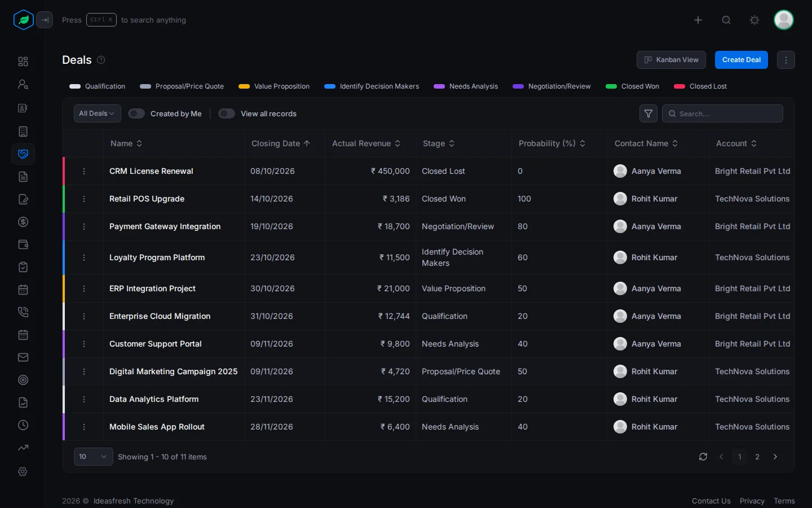The height and width of the screenshot is (508, 812).
Task: Open the user profile avatar
Action: tap(784, 20)
